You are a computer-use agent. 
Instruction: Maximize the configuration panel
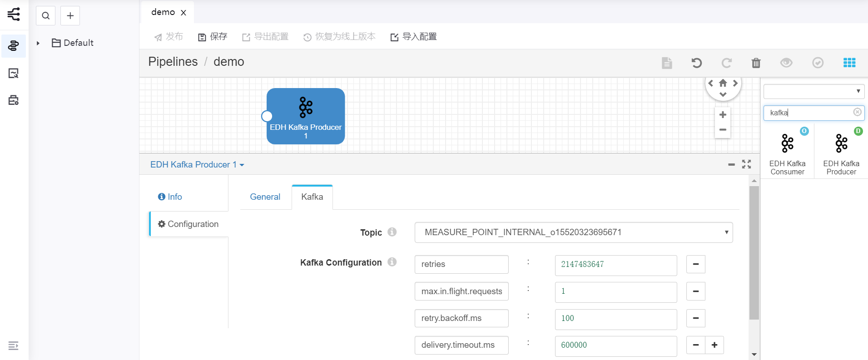(x=746, y=164)
